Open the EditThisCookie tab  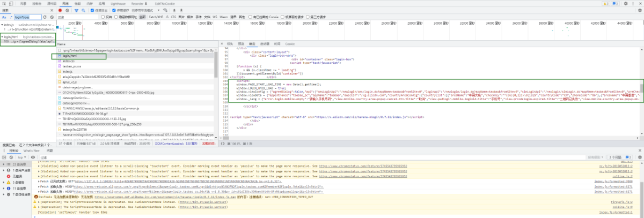165,4
